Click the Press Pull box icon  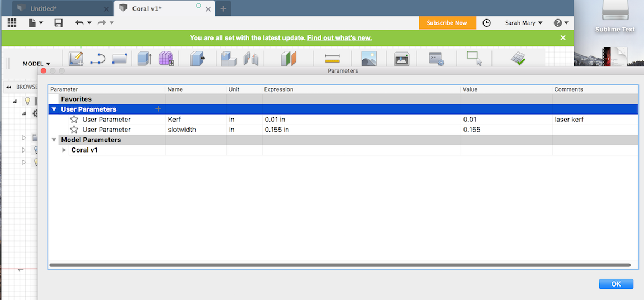[x=197, y=59]
